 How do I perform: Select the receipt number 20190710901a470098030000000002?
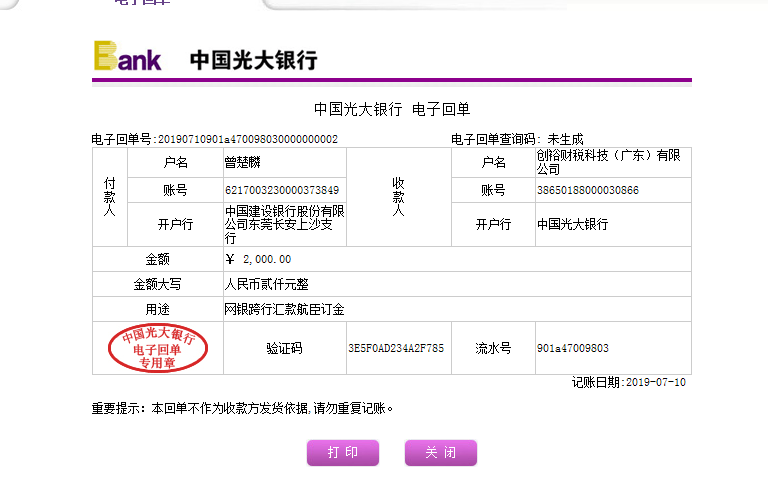click(x=248, y=139)
